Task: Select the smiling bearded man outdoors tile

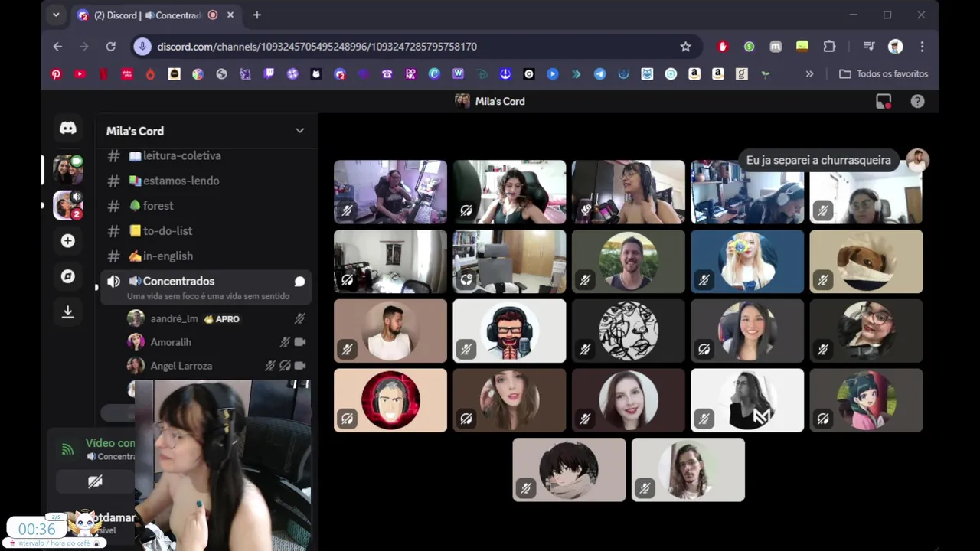Action: [628, 262]
